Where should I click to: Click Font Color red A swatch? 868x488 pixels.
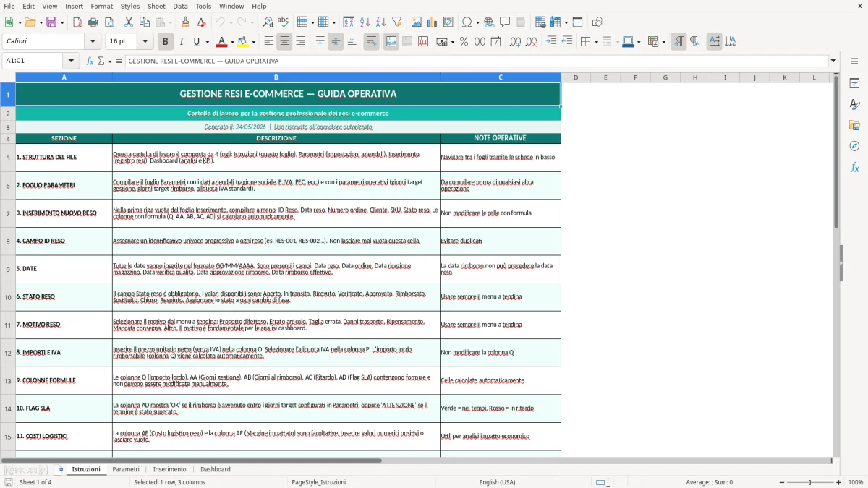[222, 42]
